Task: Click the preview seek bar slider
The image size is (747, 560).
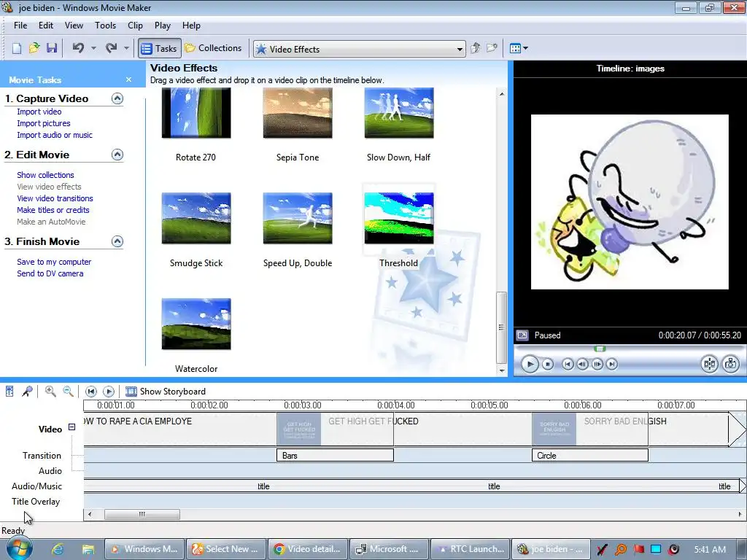Action: click(600, 349)
